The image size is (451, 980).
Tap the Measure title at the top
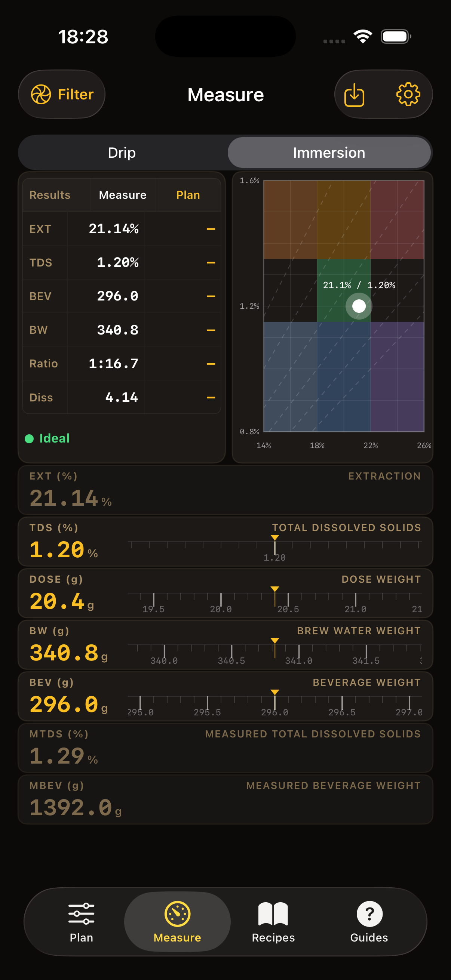tap(225, 94)
